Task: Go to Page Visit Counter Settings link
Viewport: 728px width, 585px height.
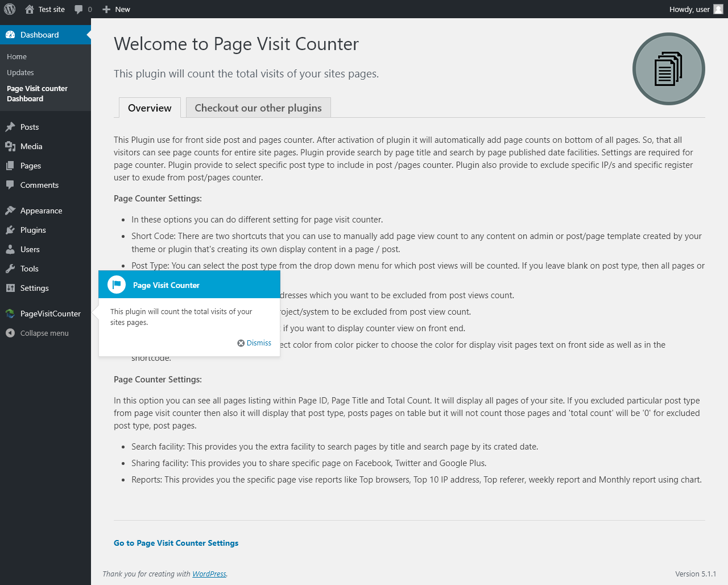Action: pos(176,543)
